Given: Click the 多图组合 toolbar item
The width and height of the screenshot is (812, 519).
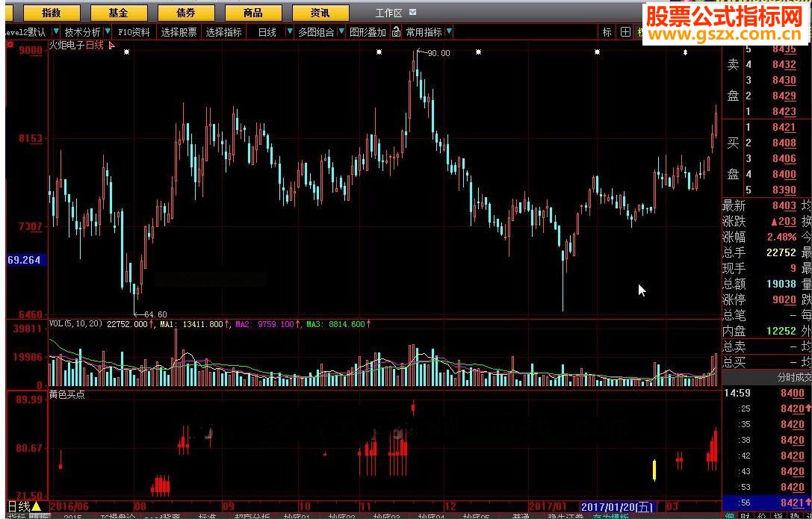Looking at the screenshot, I should click(x=317, y=32).
